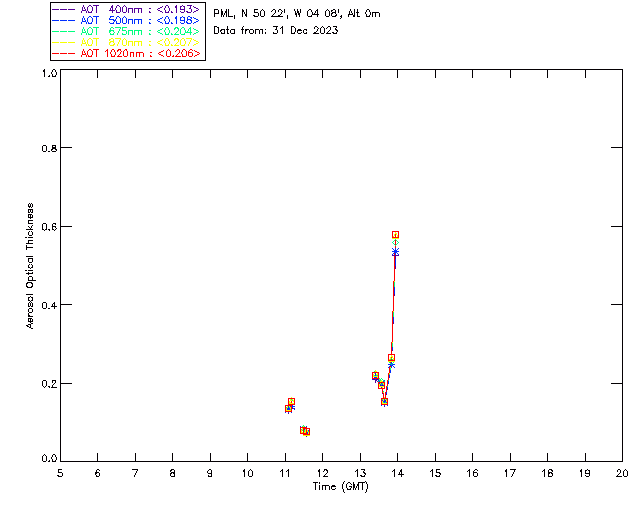Click the 400nm mean value <0.193>
This screenshot has width=640, height=512.
(x=178, y=9)
